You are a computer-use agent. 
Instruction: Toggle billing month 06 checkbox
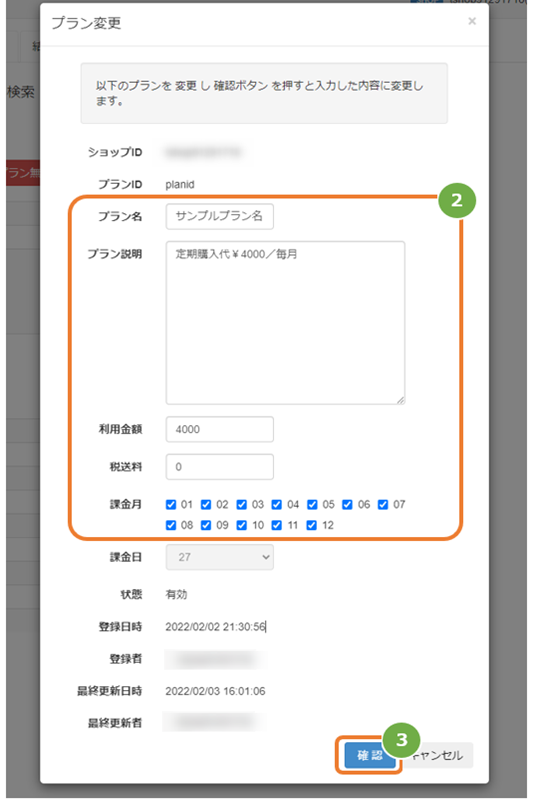(347, 505)
